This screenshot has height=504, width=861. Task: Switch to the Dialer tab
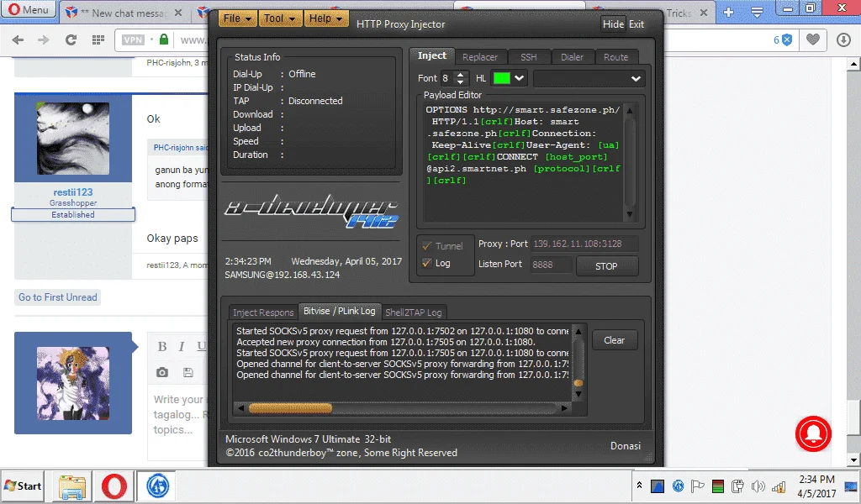tap(572, 57)
